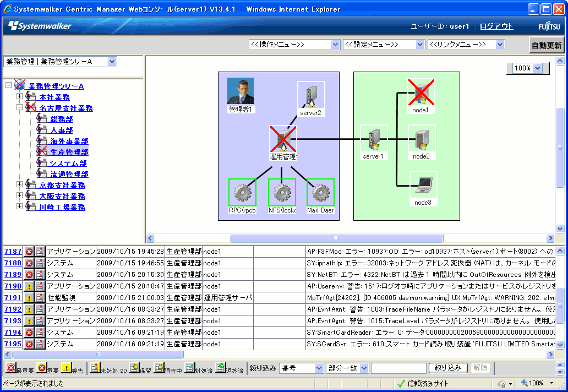The image size is (568, 392).
Task: Select 流通管理部 in the tree
Action: tap(69, 175)
